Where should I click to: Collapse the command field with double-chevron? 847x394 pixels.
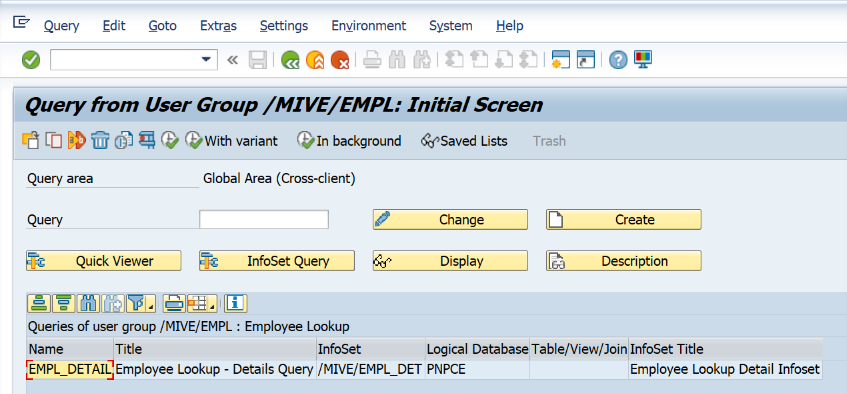click(232, 60)
